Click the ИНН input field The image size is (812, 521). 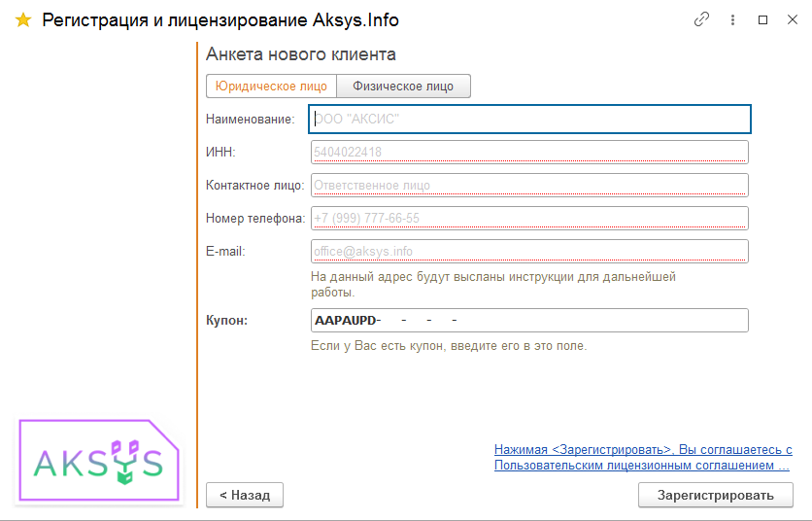tap(529, 152)
